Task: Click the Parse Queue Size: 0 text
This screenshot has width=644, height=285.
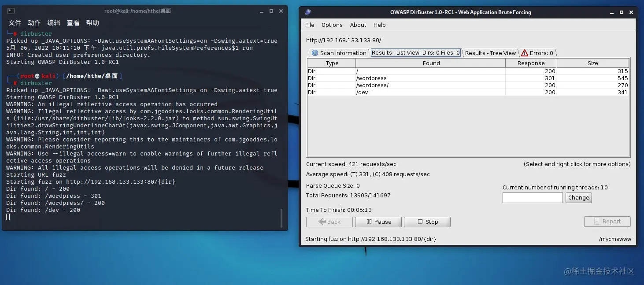Action: [333, 185]
